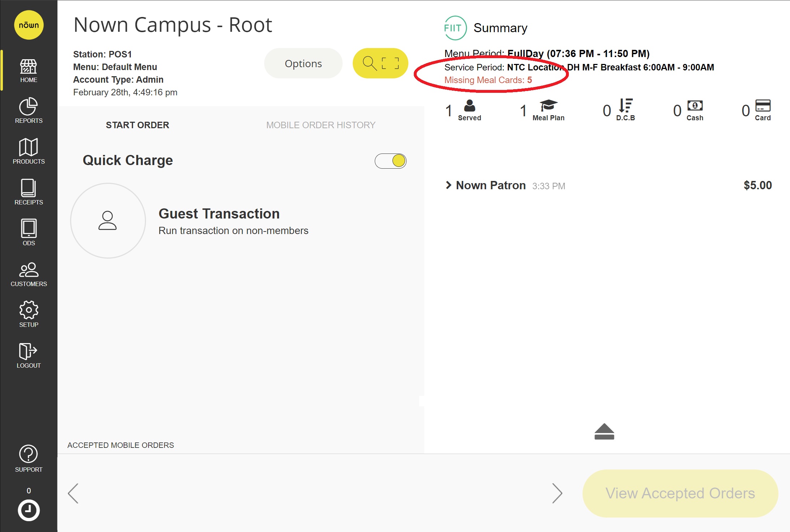Click the Served person icon
790x532 pixels.
(469, 106)
